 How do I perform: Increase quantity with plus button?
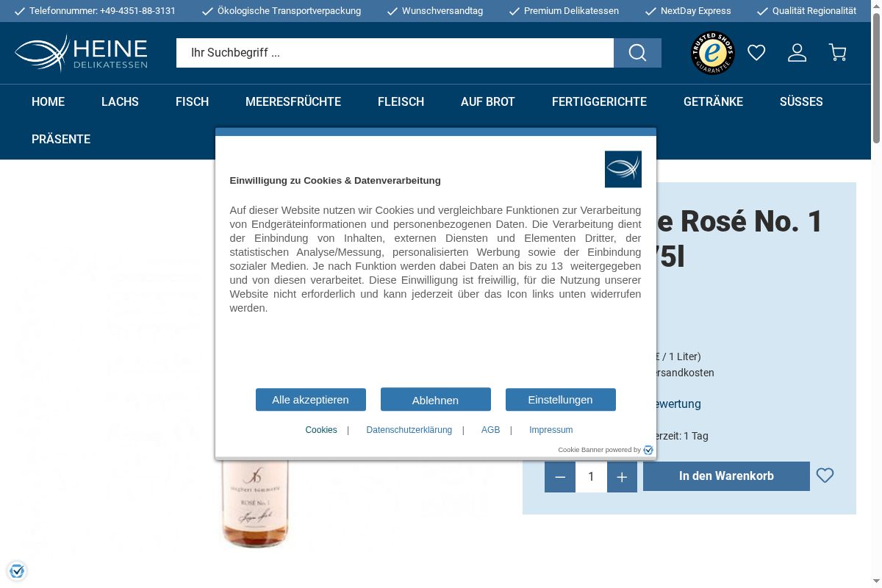click(622, 477)
